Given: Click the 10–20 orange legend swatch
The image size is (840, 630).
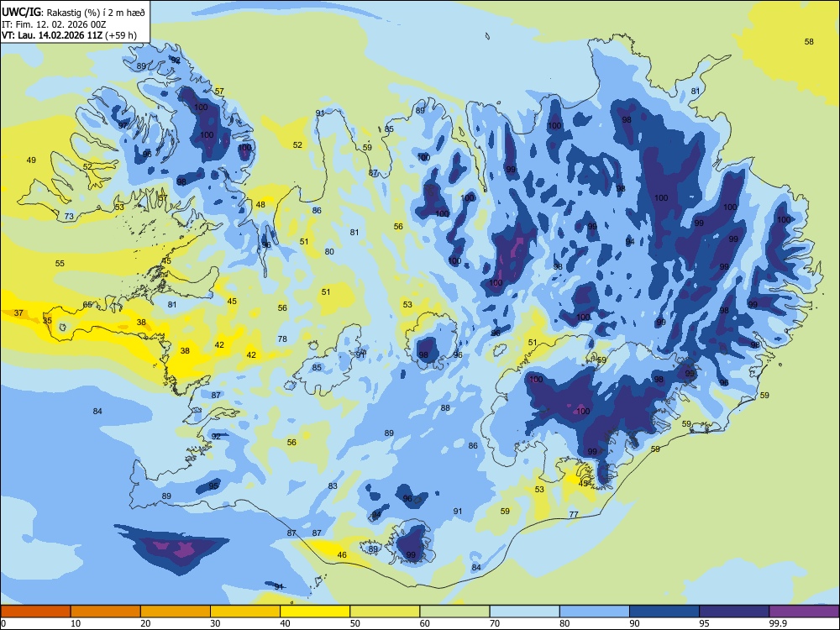Looking at the screenshot, I should pos(106,612).
